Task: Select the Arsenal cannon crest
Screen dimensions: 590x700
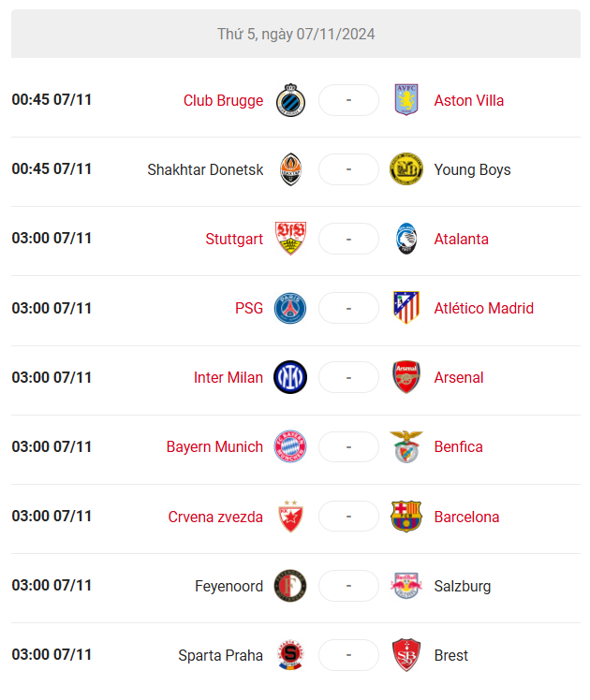Action: pyautogui.click(x=406, y=377)
